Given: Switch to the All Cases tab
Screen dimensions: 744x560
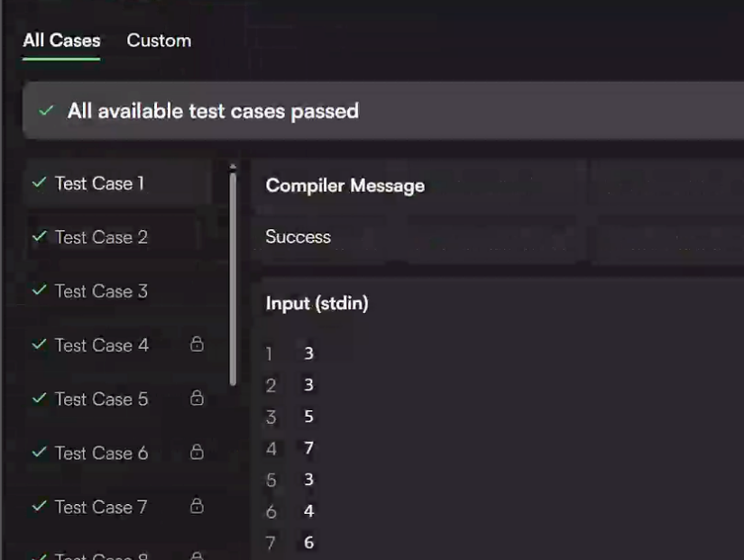Looking at the screenshot, I should pyautogui.click(x=61, y=41).
